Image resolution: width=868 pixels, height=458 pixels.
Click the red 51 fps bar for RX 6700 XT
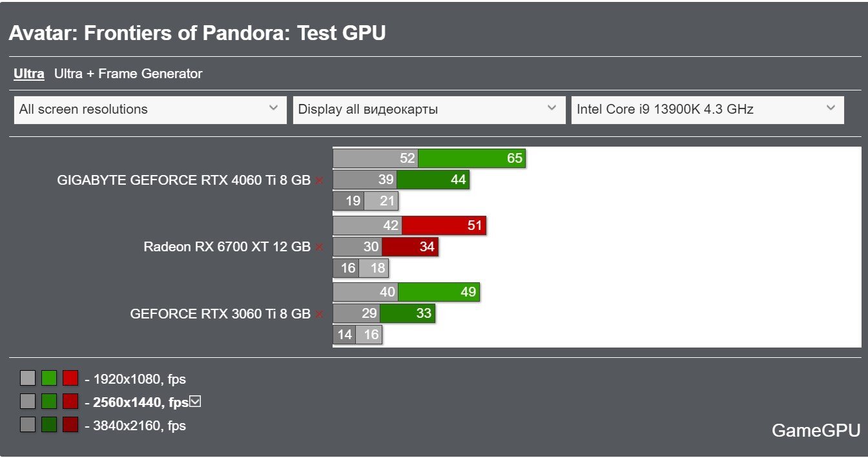(x=444, y=225)
